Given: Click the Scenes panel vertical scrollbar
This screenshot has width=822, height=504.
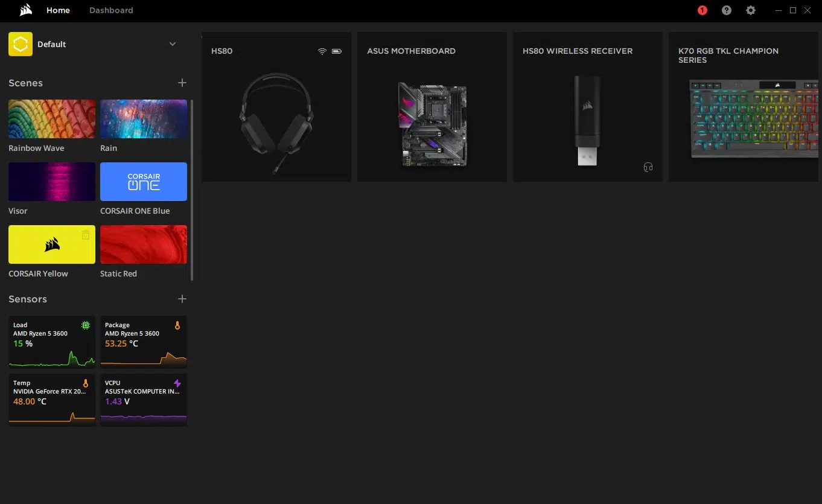Looking at the screenshot, I should (192, 190).
